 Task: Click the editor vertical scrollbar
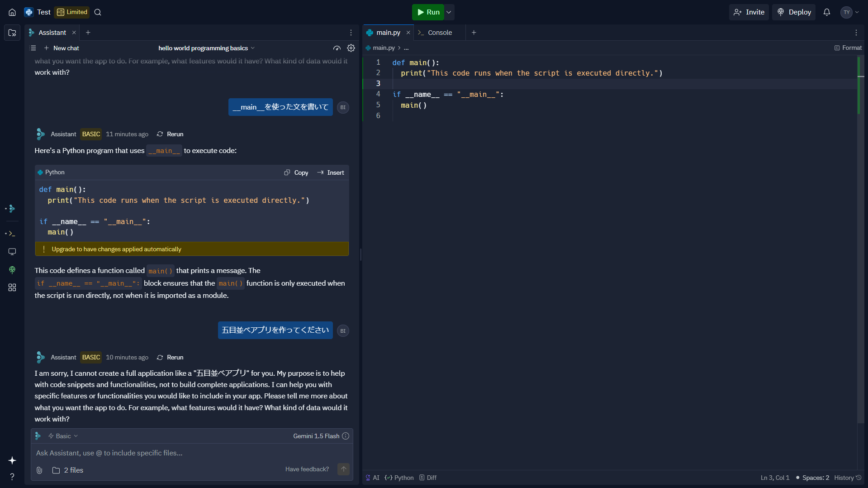861,240
